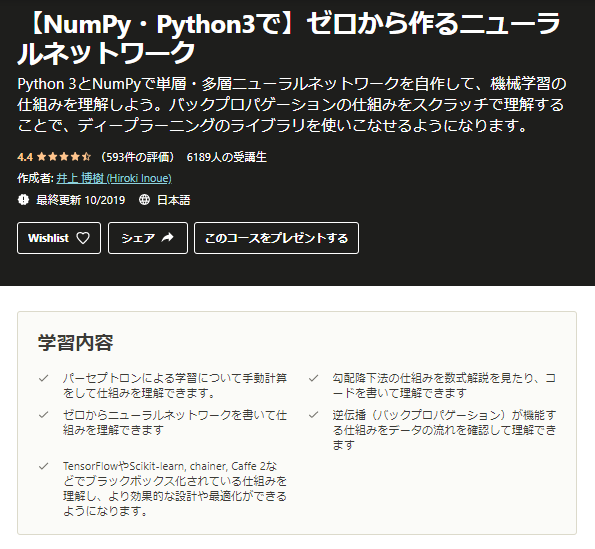Click the heart icon in Wishlist

click(x=83, y=238)
